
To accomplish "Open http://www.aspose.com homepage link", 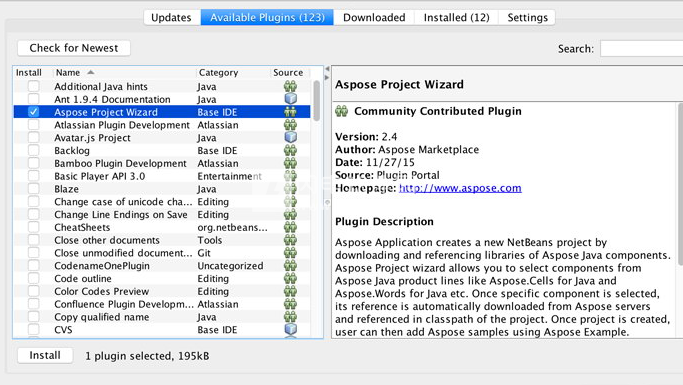I will (460, 188).
